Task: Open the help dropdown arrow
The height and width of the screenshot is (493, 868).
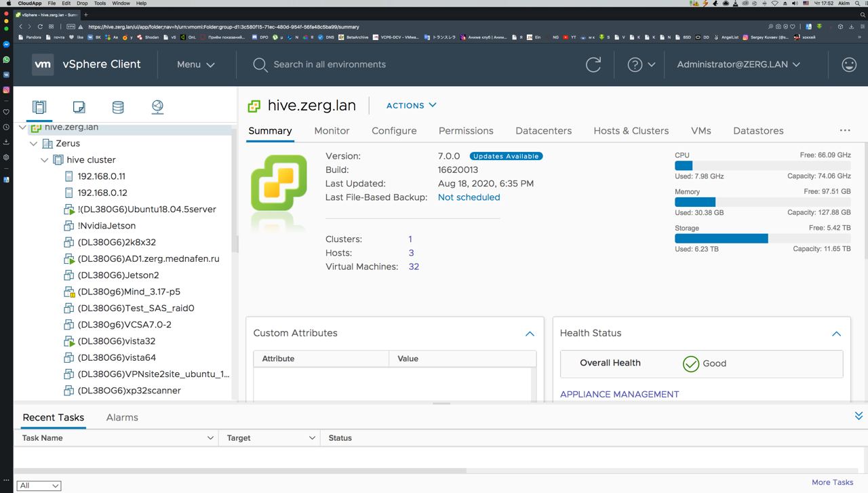Action: pos(652,64)
